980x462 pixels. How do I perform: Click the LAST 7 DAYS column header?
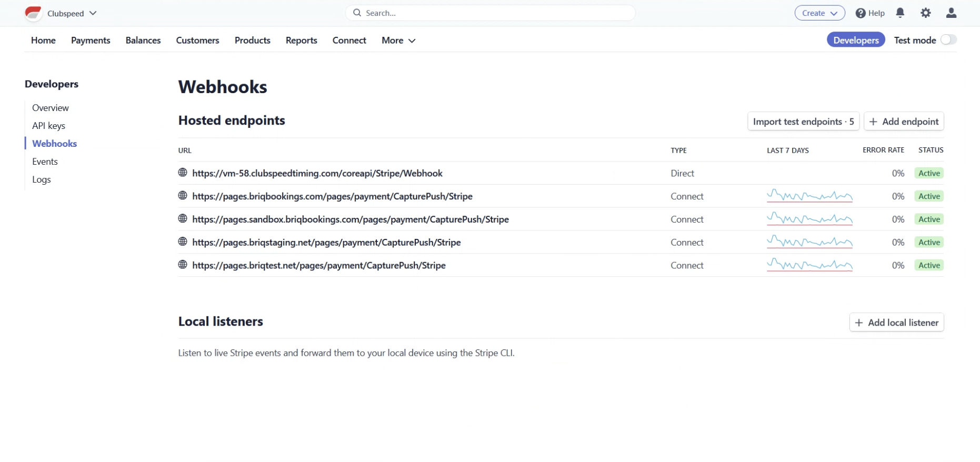point(788,150)
